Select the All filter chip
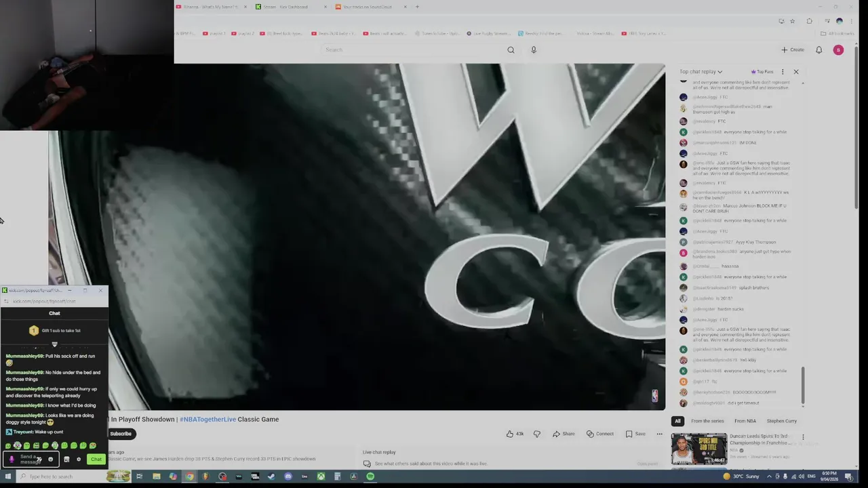The height and width of the screenshot is (488, 868). coord(677,421)
